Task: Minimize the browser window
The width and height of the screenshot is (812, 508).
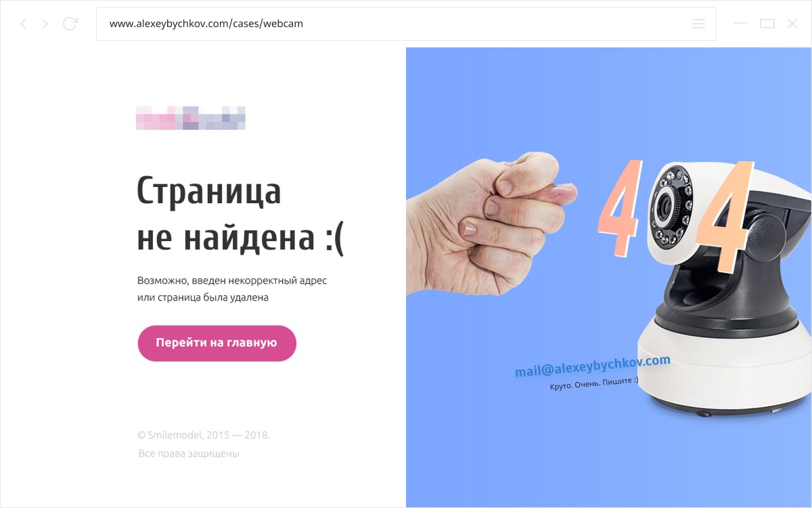Action: [740, 24]
